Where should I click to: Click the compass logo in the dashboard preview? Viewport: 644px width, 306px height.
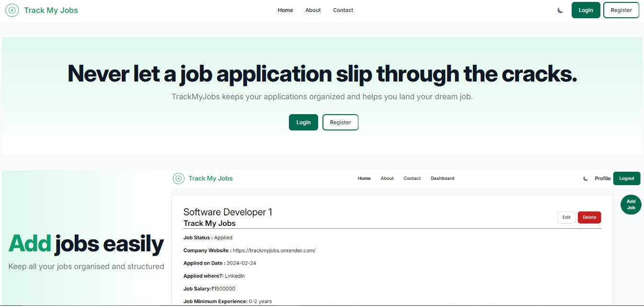pyautogui.click(x=179, y=178)
